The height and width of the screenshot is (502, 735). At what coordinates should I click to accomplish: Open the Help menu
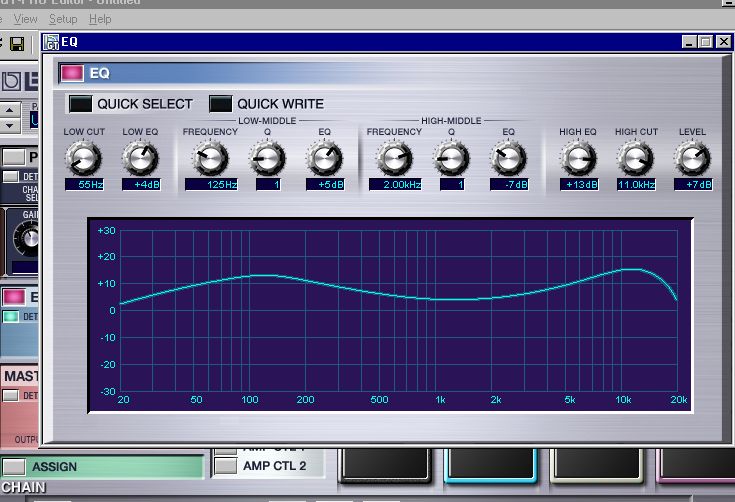[100, 19]
